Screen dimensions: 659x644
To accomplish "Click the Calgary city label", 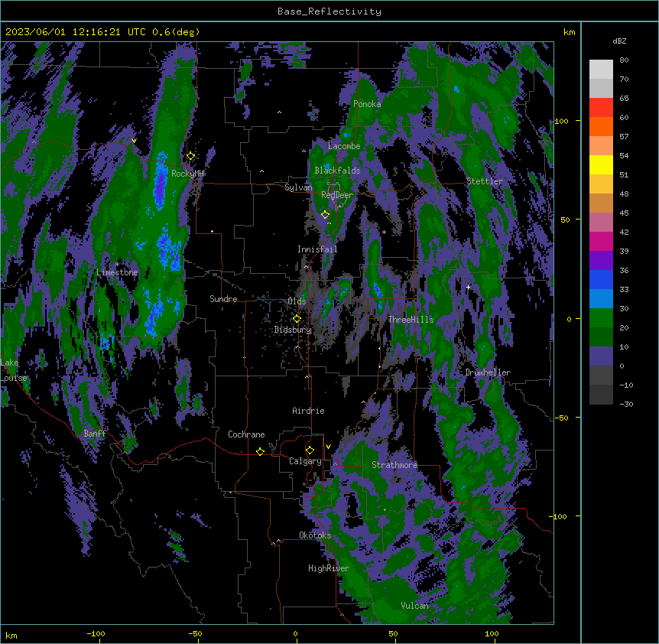I will 305,461.
